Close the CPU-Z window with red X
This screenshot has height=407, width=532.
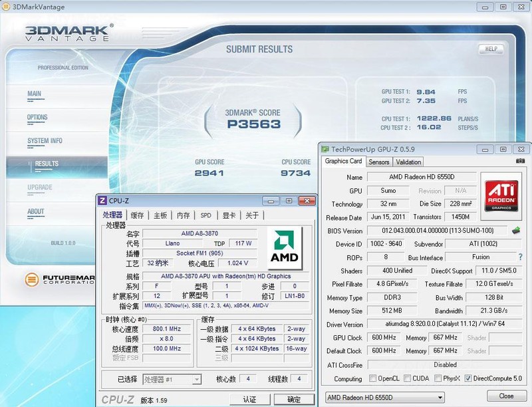307,201
